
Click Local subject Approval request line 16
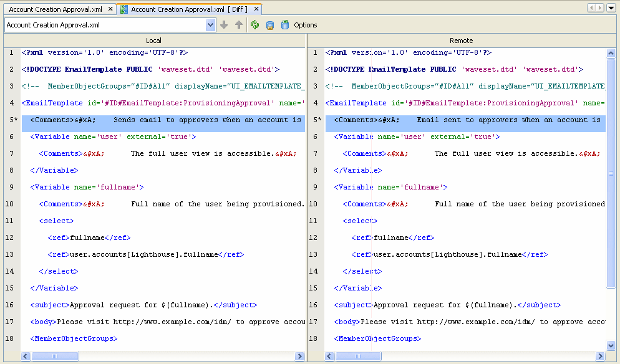coord(144,305)
